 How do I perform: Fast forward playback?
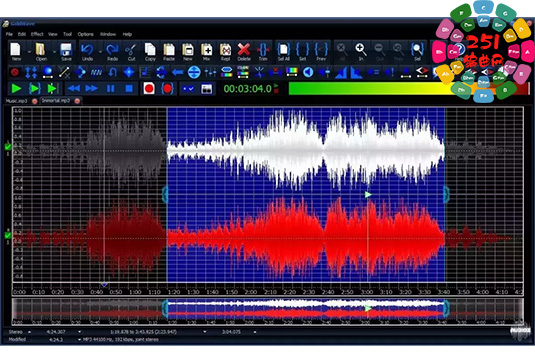[x=91, y=89]
